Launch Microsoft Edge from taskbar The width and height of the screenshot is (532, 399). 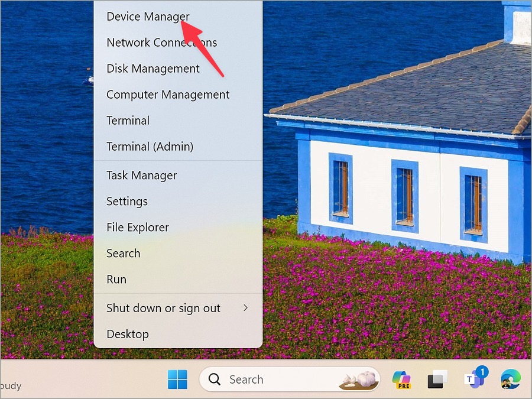(x=511, y=379)
